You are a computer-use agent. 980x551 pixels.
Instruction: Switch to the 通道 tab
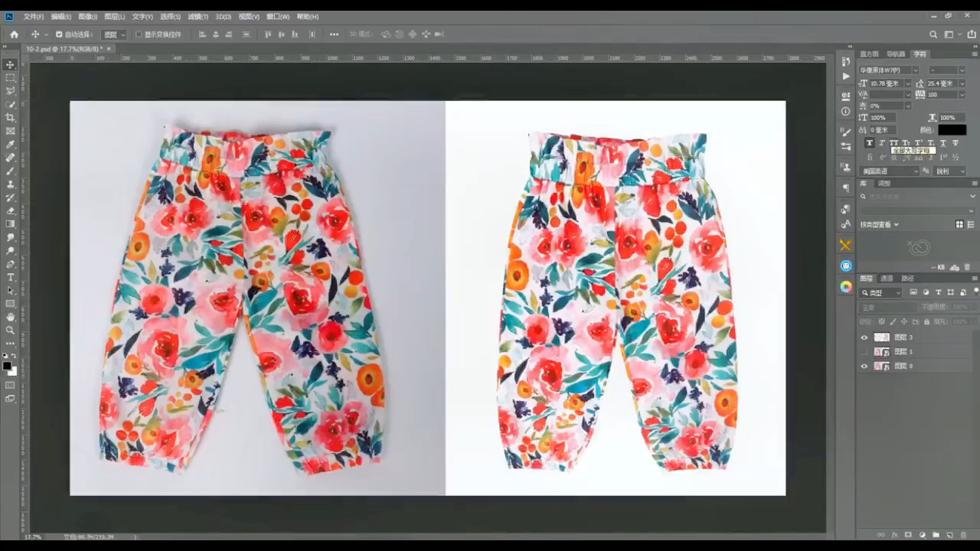click(887, 279)
